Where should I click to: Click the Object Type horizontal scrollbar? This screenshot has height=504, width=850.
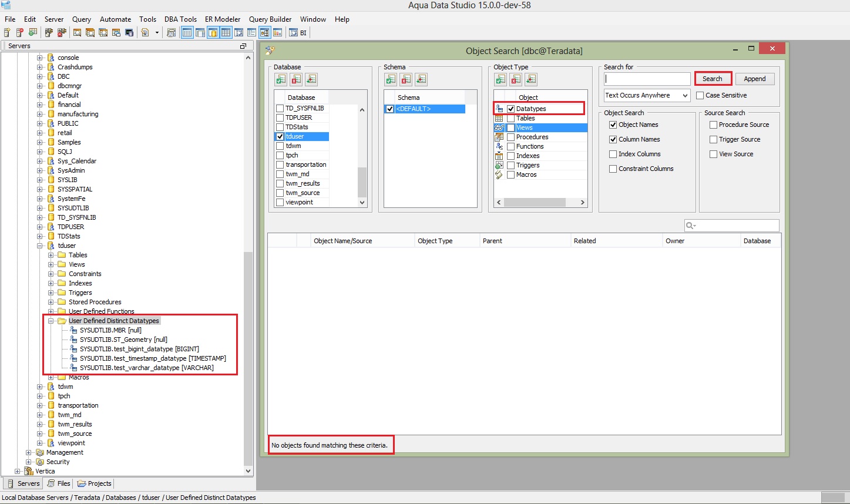pos(535,202)
